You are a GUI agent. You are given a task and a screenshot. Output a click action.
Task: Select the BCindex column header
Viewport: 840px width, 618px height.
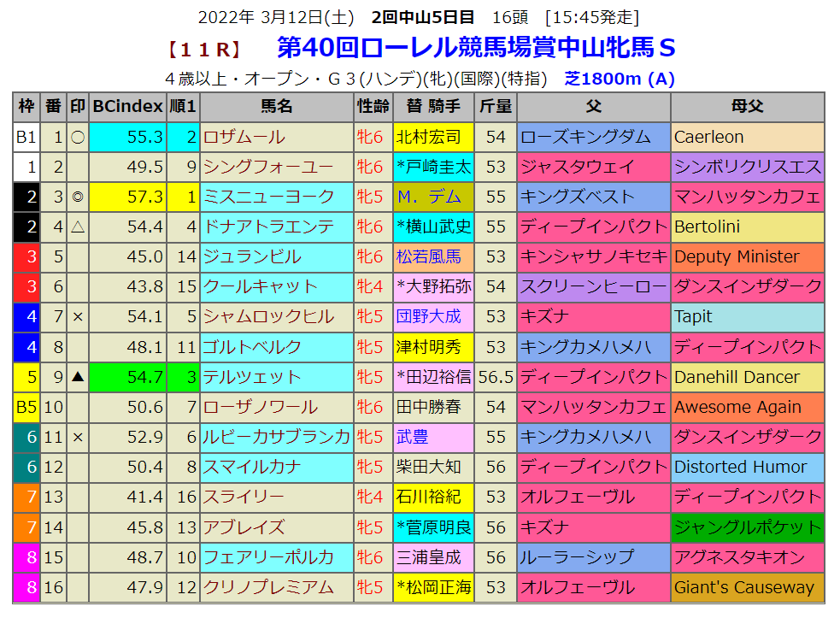pos(127,107)
